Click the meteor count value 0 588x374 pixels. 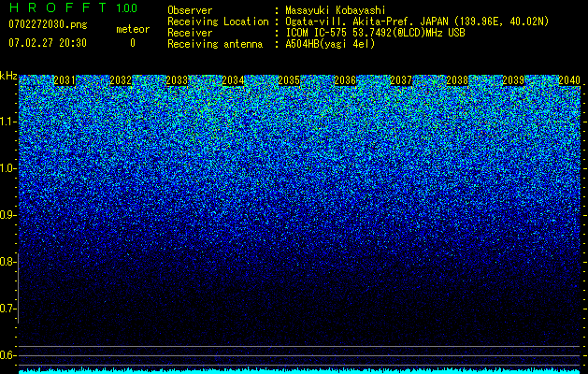[x=133, y=43]
